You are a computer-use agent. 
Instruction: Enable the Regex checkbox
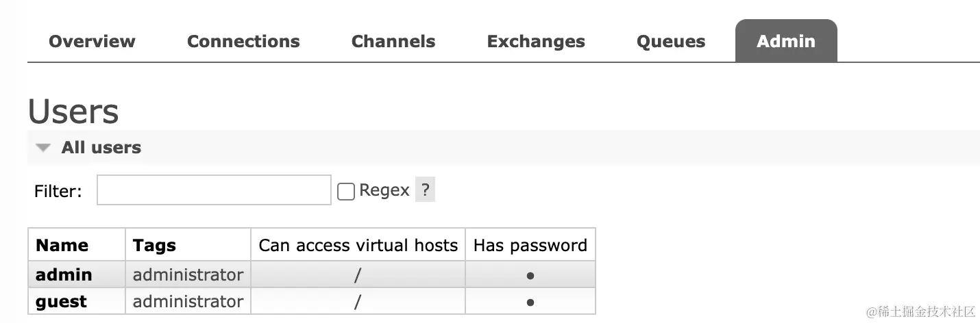(346, 192)
